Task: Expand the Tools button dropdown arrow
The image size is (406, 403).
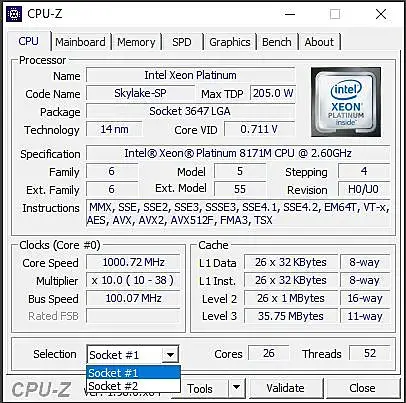Action: 236,388
